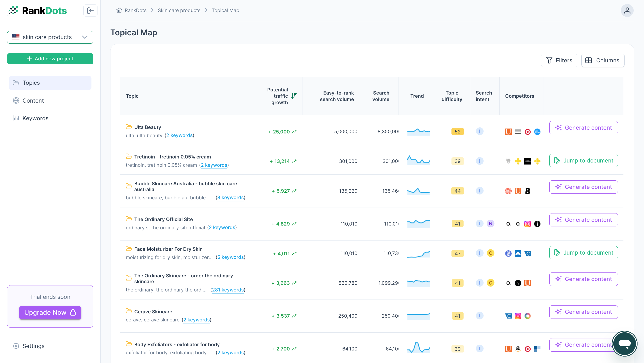Click the Ulta U competitor icon in Ulta Beauty row
Screen dimensions: 644x363
pos(508,132)
